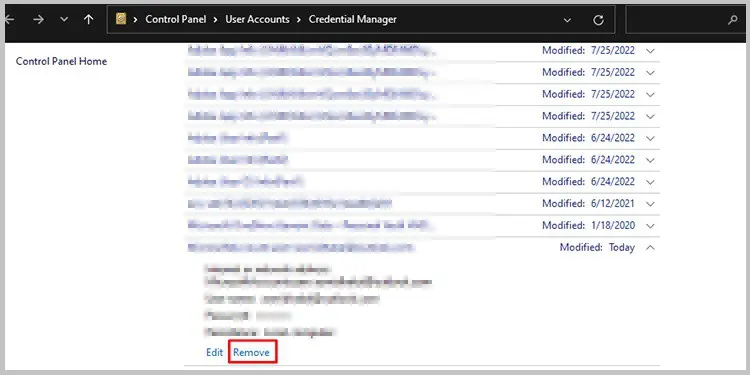Expand the chevron after the User Accounts breadcrumb

[x=299, y=20]
